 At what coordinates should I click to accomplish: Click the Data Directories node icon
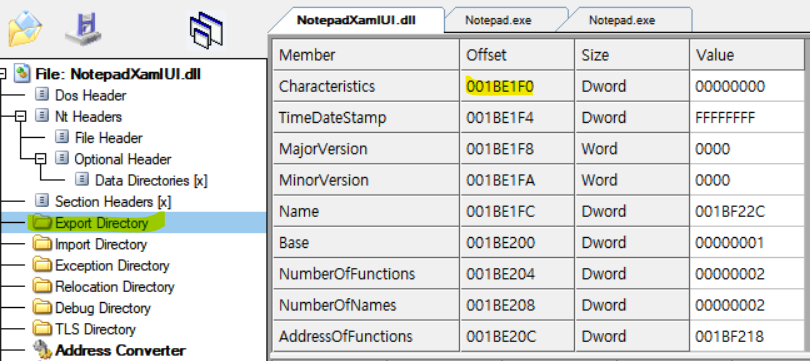[82, 180]
